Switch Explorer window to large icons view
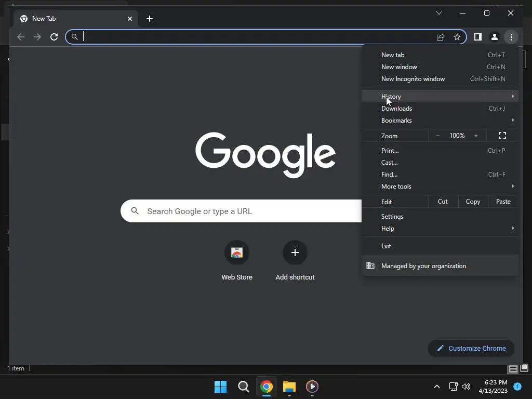The height and width of the screenshot is (399, 532). 524,368
